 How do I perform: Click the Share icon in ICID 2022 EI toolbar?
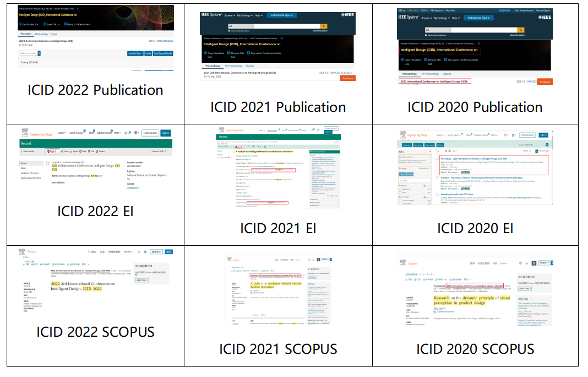pyautogui.click(x=62, y=152)
